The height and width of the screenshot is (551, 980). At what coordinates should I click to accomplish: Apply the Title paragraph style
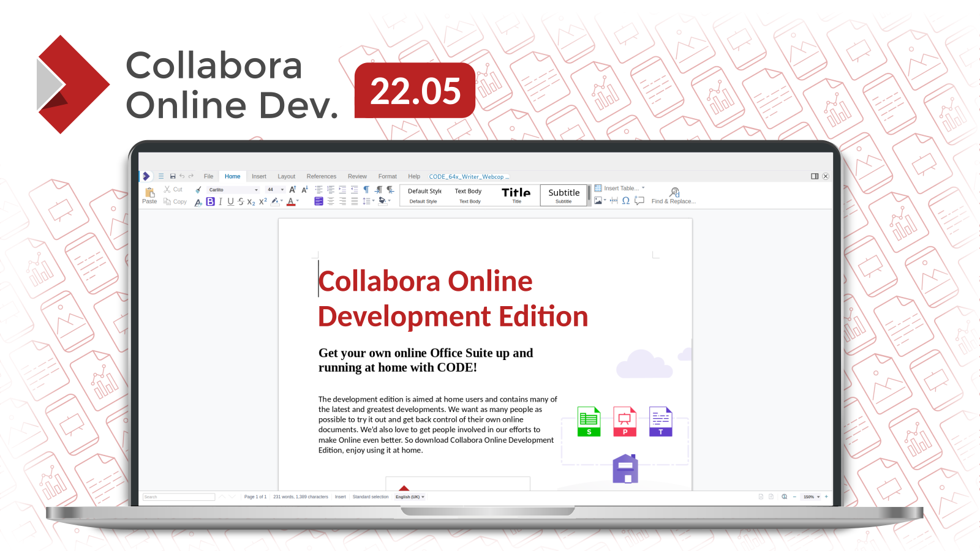pos(516,195)
